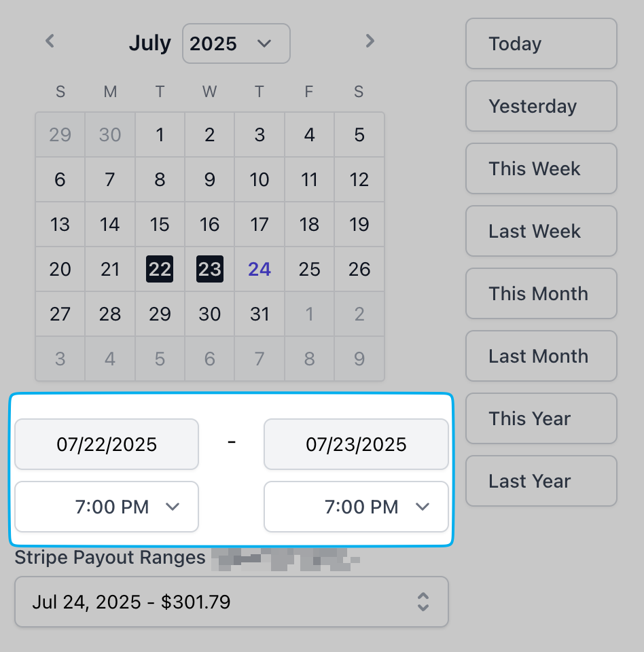Select July 24 in the calendar
The height and width of the screenshot is (652, 644).
pos(260,269)
